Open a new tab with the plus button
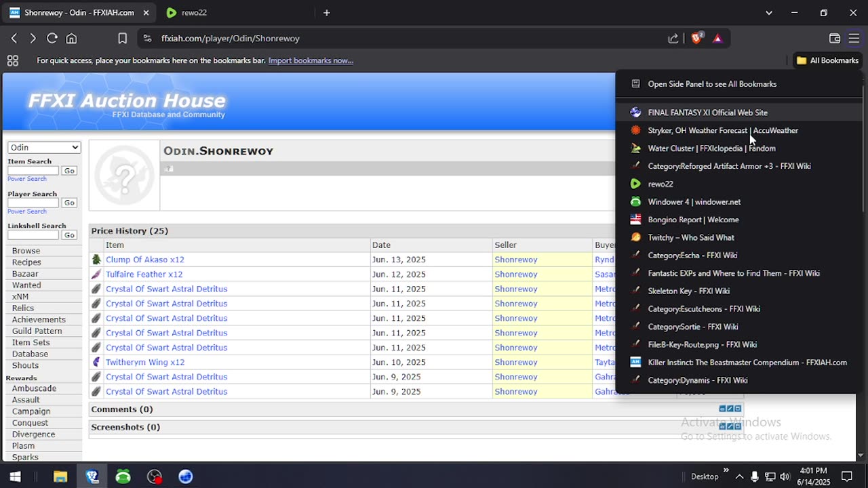This screenshot has width=868, height=488. [326, 13]
